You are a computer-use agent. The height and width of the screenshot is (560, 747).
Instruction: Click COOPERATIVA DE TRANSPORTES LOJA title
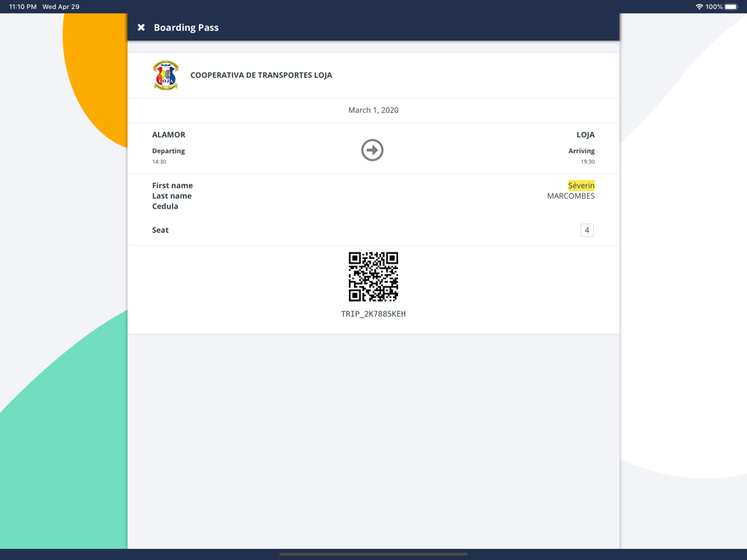tap(261, 75)
